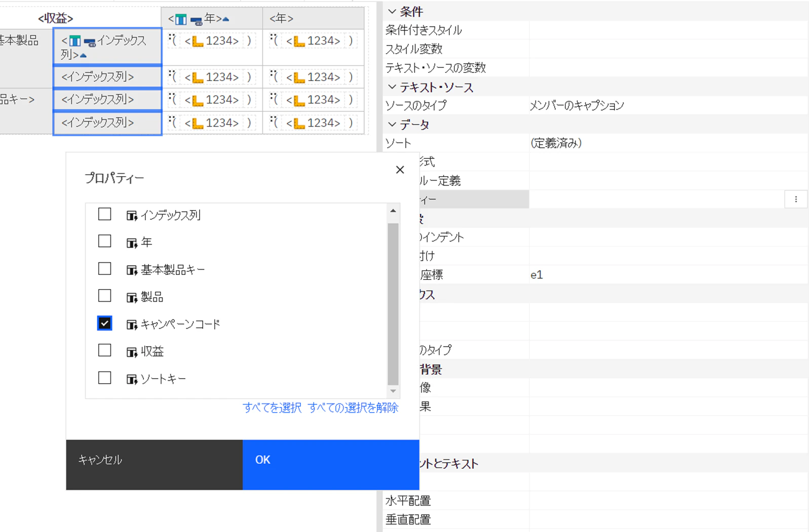Confirm with the OK button

click(331, 465)
